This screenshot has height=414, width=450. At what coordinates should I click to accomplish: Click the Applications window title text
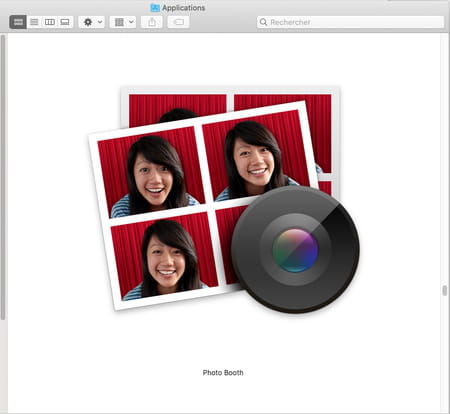coord(184,8)
